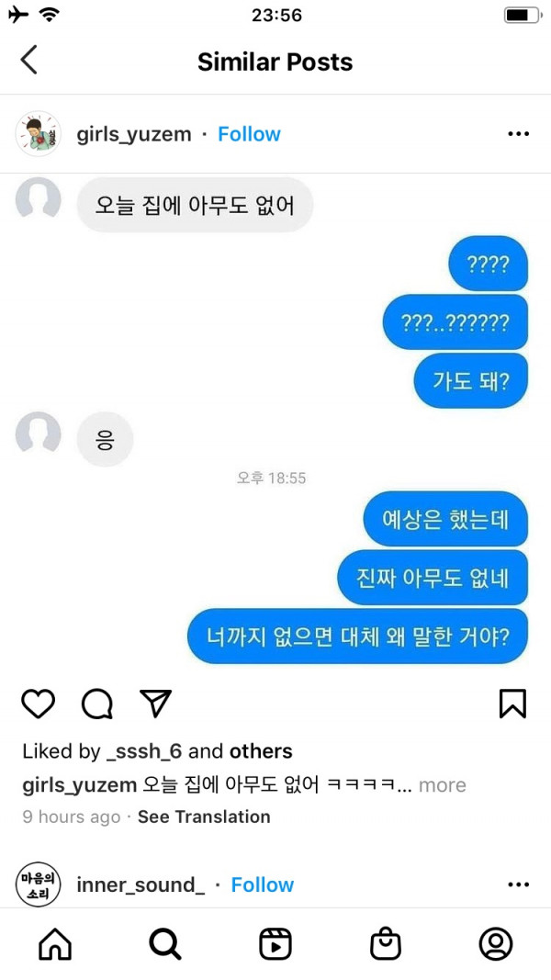This screenshot has height=980, width=551.
Task: Like the girls_yuzem post with the heart icon
Action: pyautogui.click(x=38, y=704)
